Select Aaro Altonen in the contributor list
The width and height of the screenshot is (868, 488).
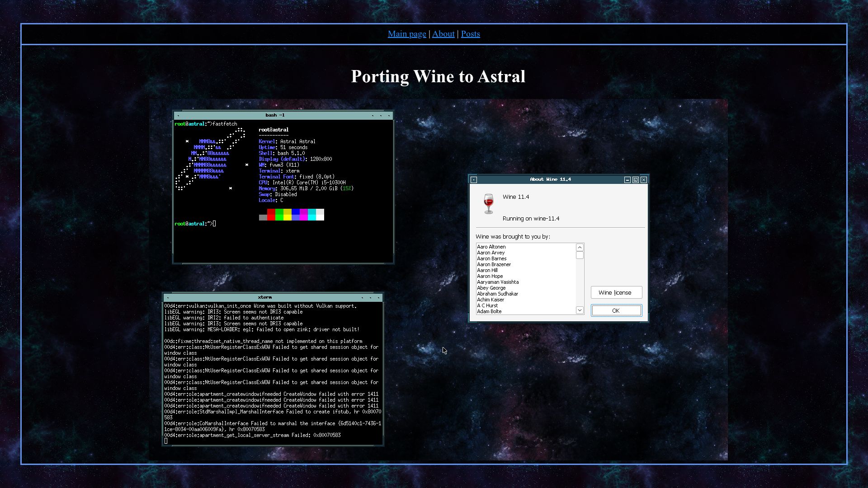coord(491,247)
